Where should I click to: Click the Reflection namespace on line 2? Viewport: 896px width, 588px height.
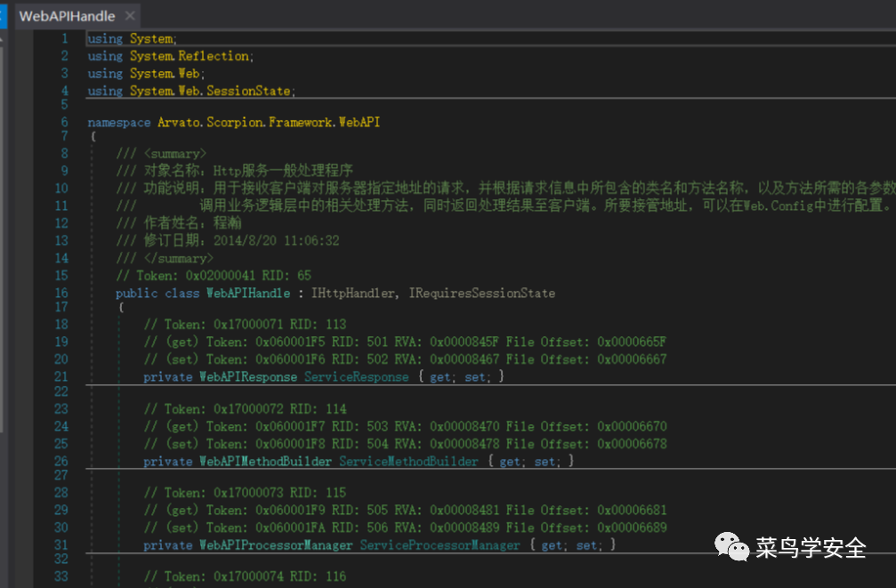click(214, 56)
